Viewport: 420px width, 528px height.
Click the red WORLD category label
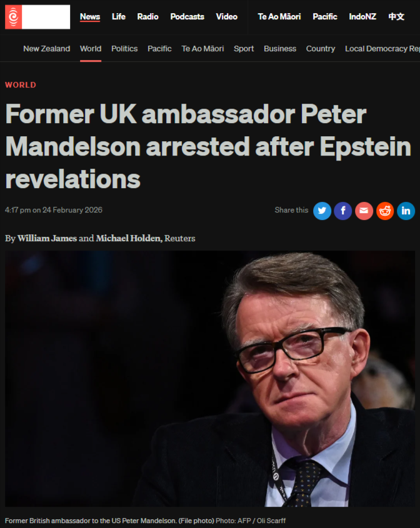click(21, 85)
